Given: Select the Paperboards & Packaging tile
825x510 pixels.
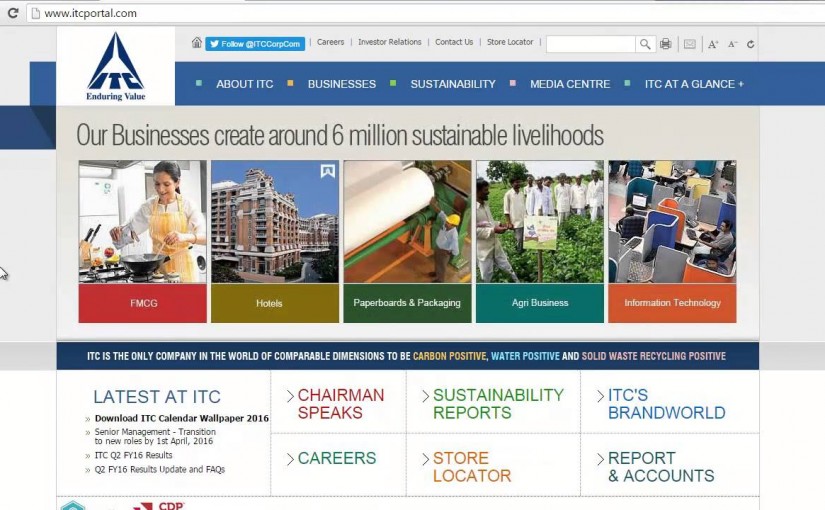Looking at the screenshot, I should [x=408, y=303].
